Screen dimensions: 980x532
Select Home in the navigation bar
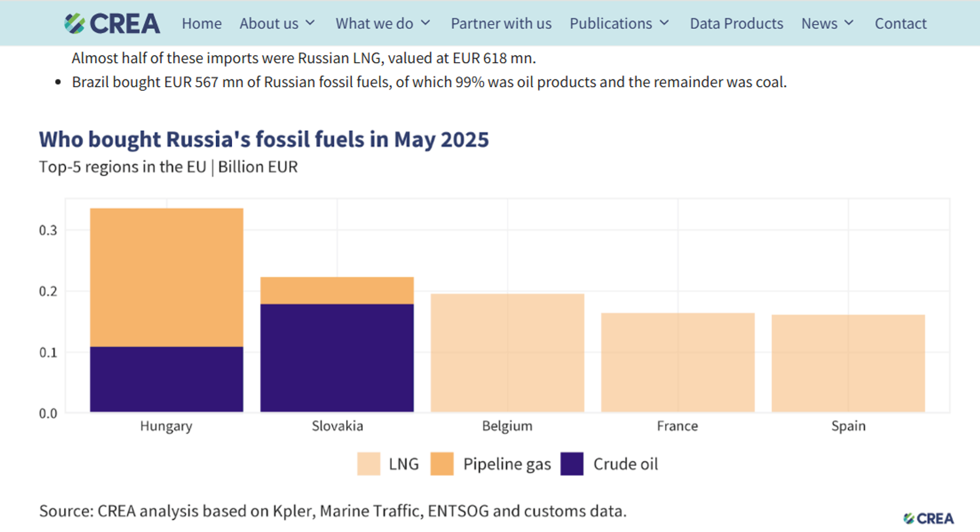coord(202,23)
